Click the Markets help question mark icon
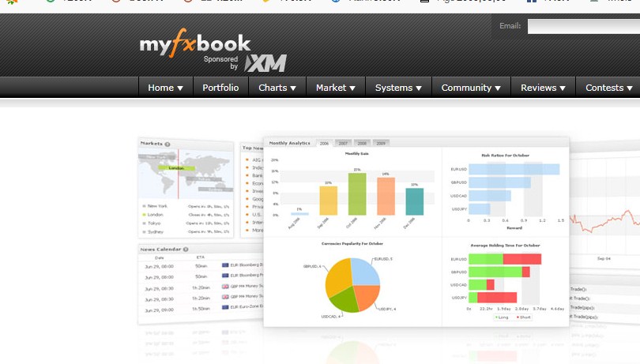 [x=168, y=144]
